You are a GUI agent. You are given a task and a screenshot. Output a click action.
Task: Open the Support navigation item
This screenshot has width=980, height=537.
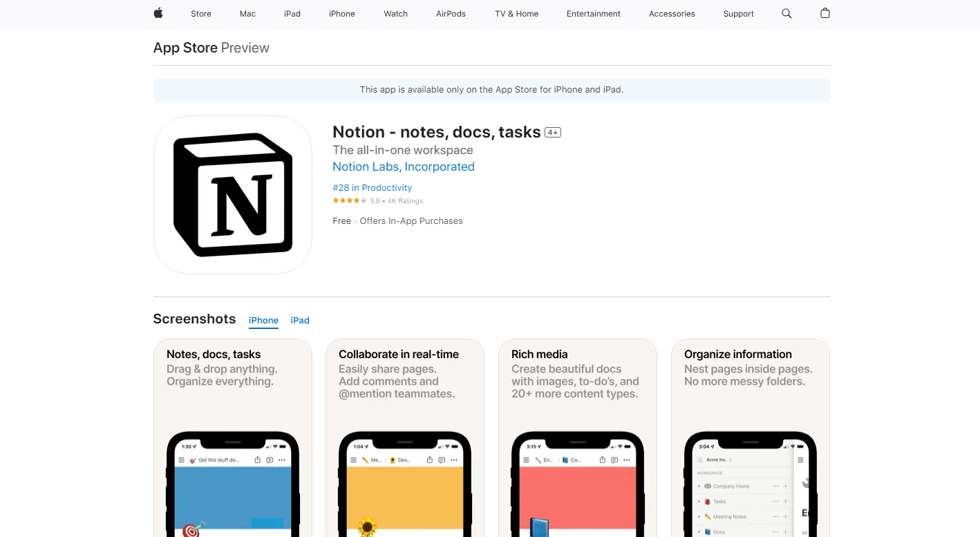(738, 14)
